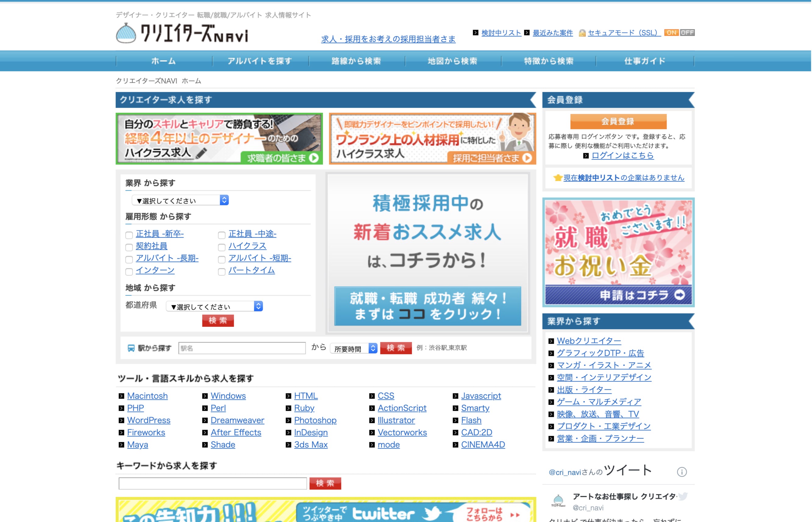Click 現在検討中リストの企業はありません link
Screen dimensions: 812x522
pyautogui.click(x=624, y=178)
